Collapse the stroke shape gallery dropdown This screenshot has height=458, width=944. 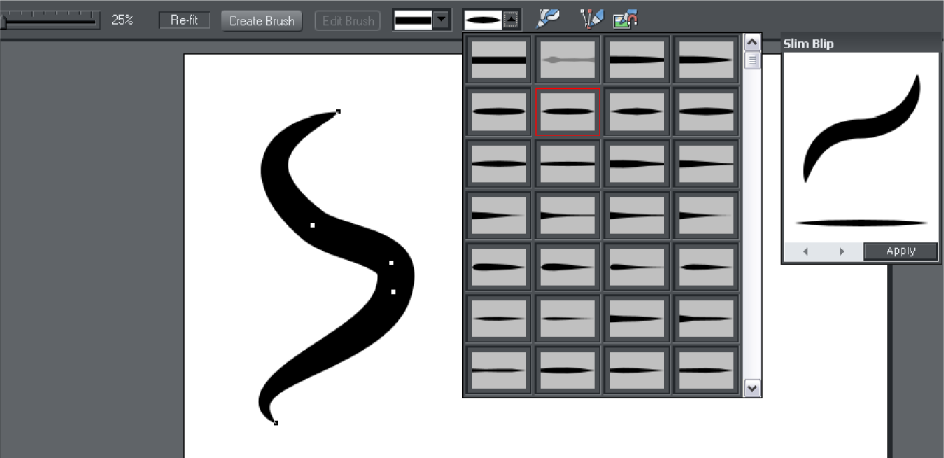point(511,20)
